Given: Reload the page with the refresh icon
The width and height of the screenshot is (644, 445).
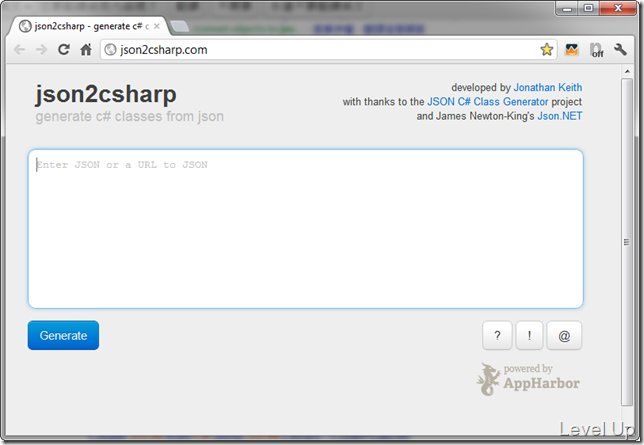Looking at the screenshot, I should 64,50.
